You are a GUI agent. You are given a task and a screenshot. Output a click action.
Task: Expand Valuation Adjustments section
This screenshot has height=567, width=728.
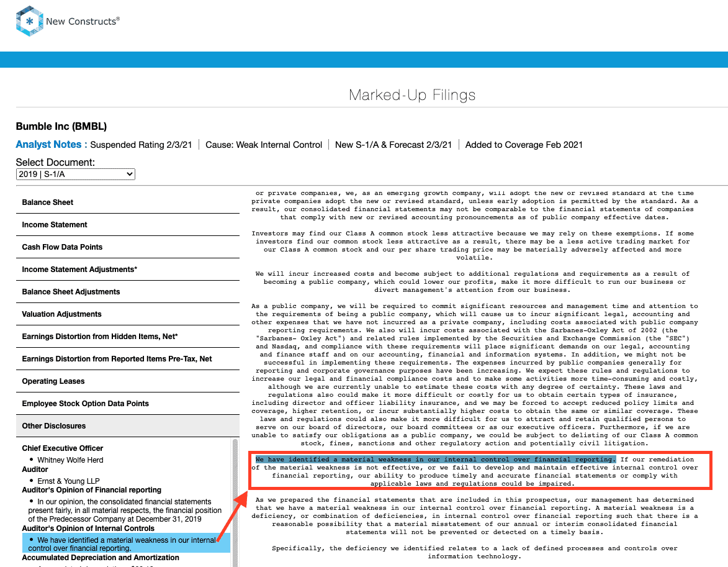128,314
